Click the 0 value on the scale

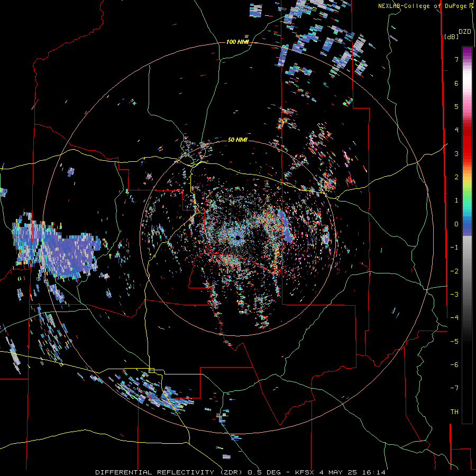pyautogui.click(x=456, y=224)
